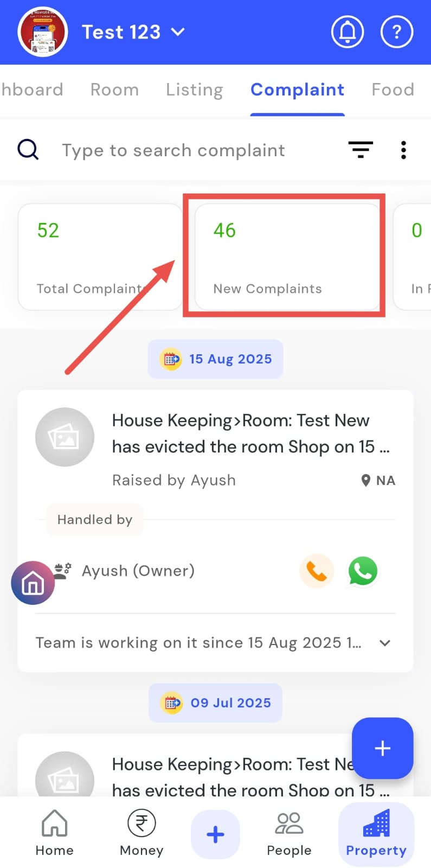Open the three-dot more options menu
The image size is (431, 868).
(x=403, y=150)
